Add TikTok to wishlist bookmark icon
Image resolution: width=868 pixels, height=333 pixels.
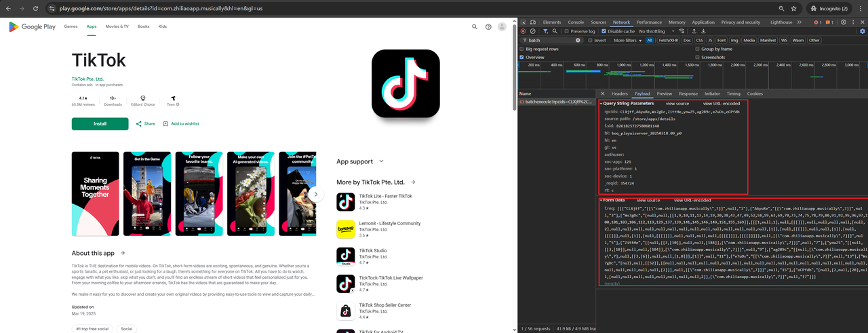tap(165, 123)
